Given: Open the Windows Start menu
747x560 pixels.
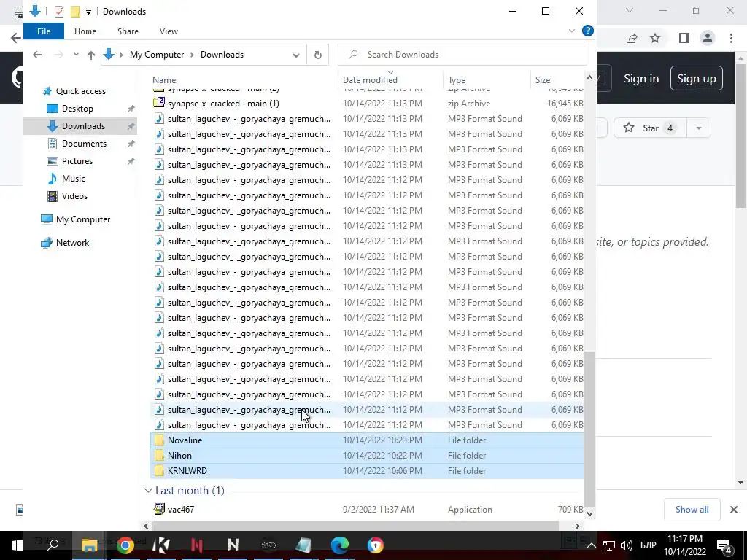Looking at the screenshot, I should tap(18, 545).
